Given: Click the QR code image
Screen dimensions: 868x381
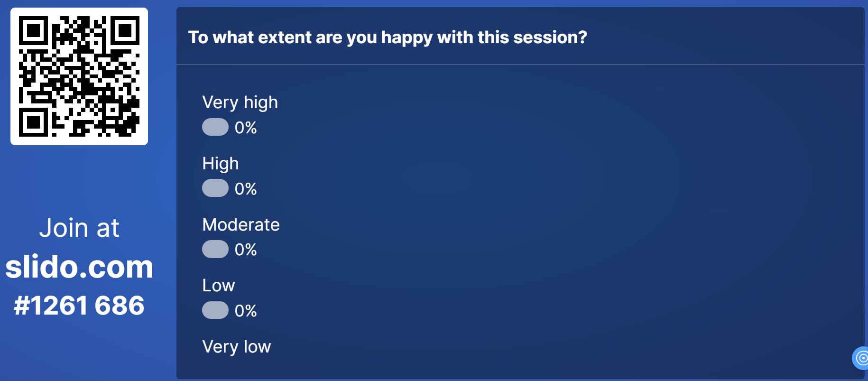Looking at the screenshot, I should click(79, 76).
